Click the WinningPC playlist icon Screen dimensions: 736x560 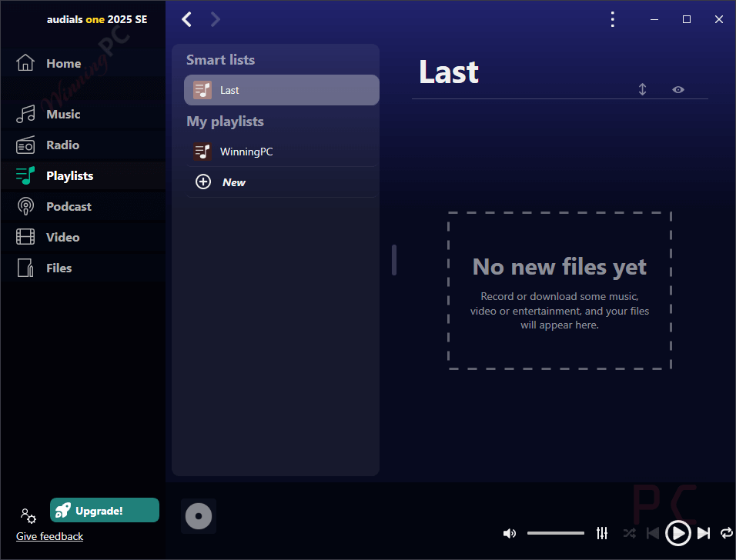coord(202,152)
